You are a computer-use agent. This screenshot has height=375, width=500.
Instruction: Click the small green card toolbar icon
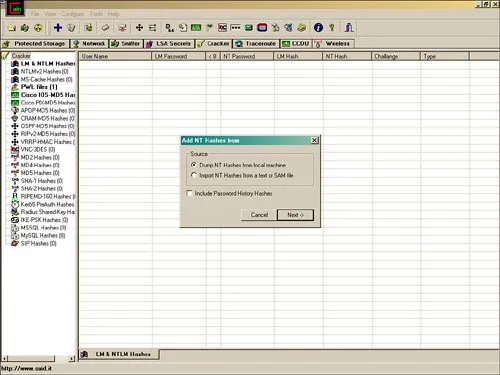coord(249,28)
